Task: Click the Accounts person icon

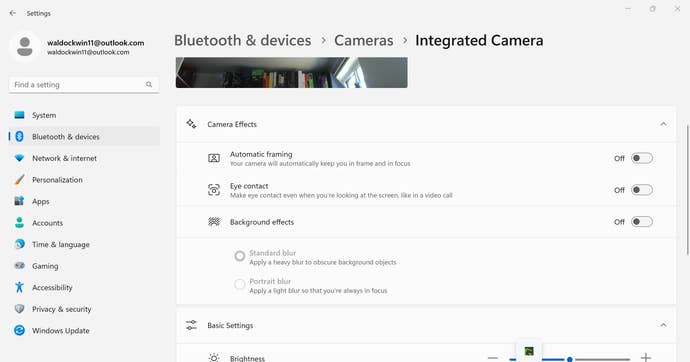Action: 19,223
